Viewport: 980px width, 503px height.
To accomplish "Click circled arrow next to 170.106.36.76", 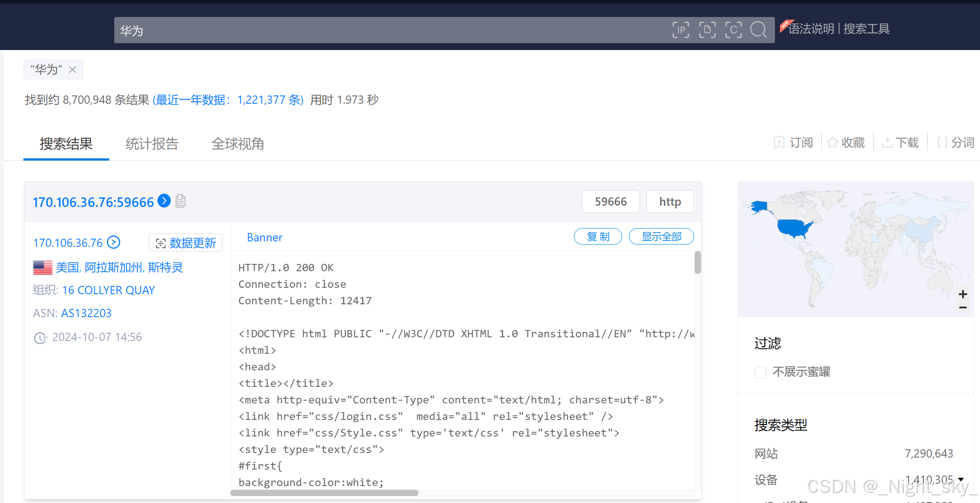I will point(113,242).
